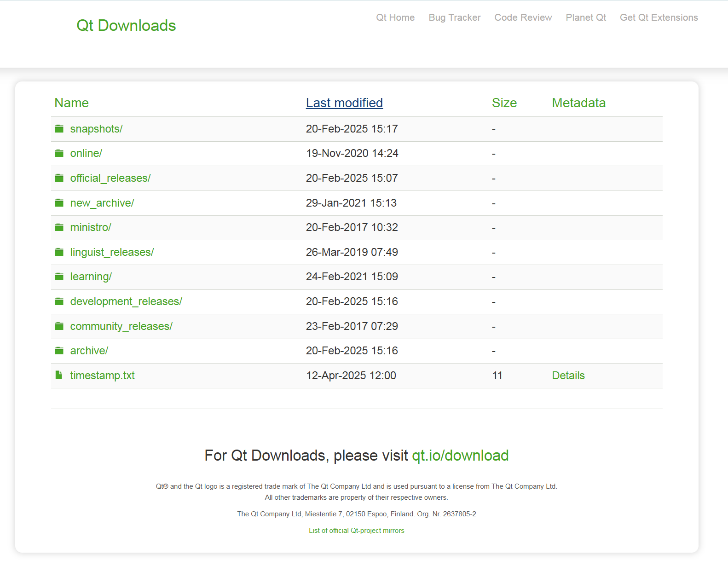The height and width of the screenshot is (566, 728).
Task: Follow the qt.io/download link
Action: [x=460, y=456]
